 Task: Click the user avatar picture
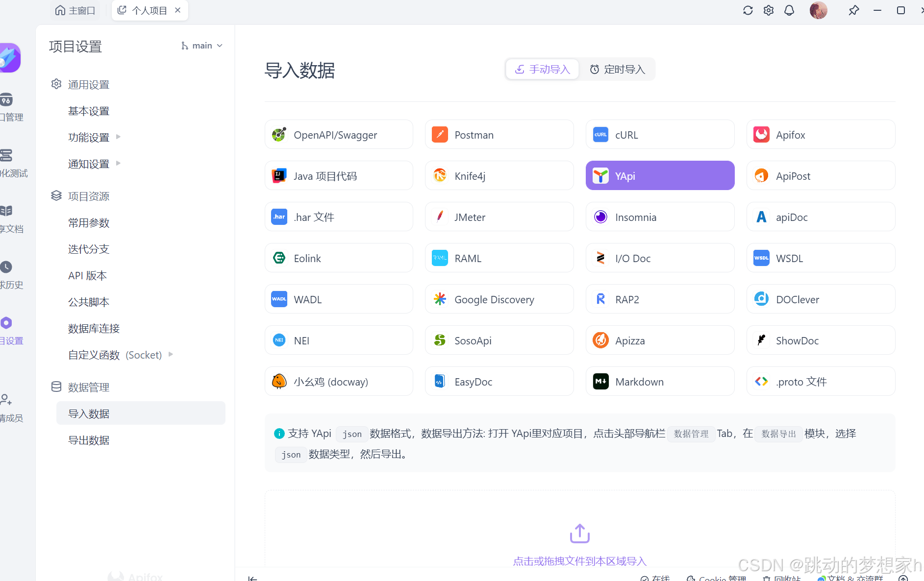point(819,10)
